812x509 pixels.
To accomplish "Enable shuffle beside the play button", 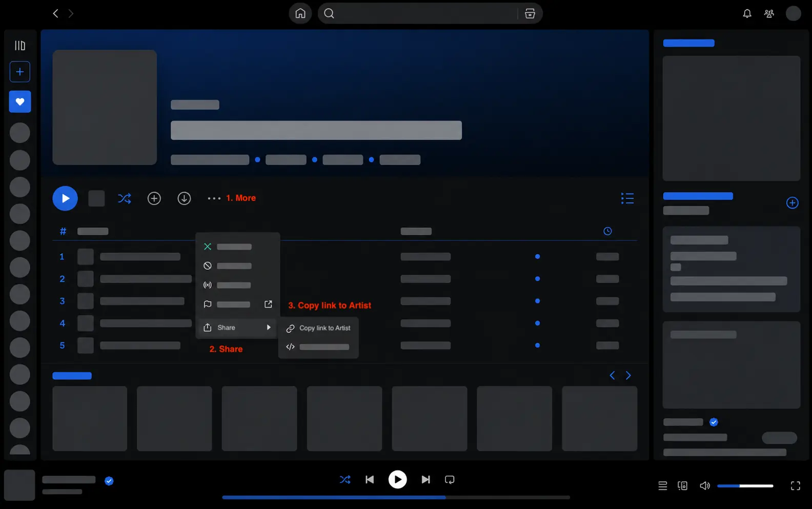I will (x=125, y=198).
